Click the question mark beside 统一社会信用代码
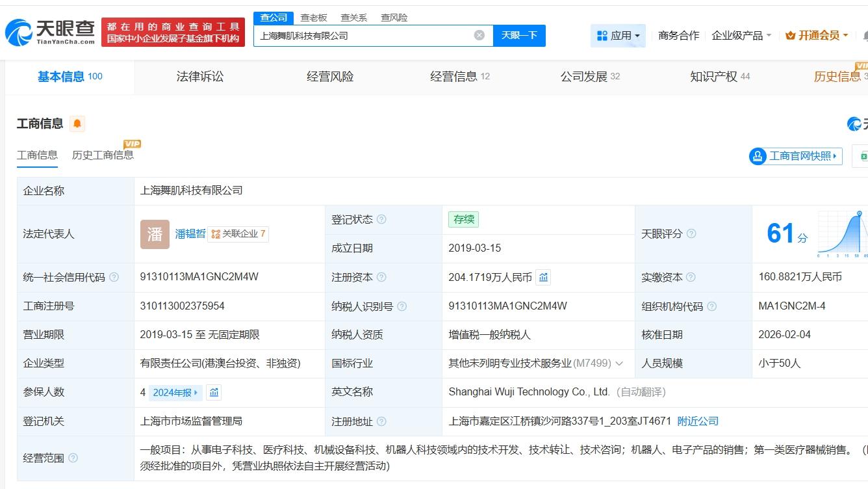The image size is (868, 489). tap(115, 277)
